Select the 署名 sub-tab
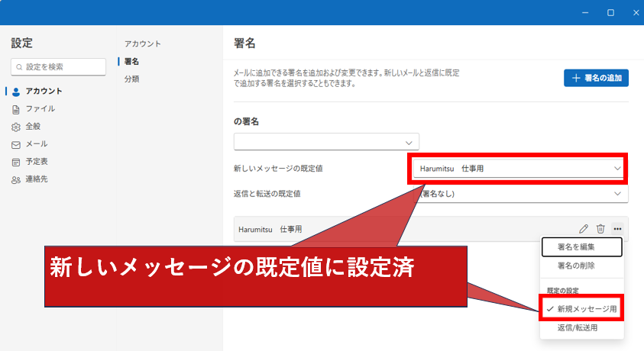The width and height of the screenshot is (644, 351). pyautogui.click(x=132, y=61)
